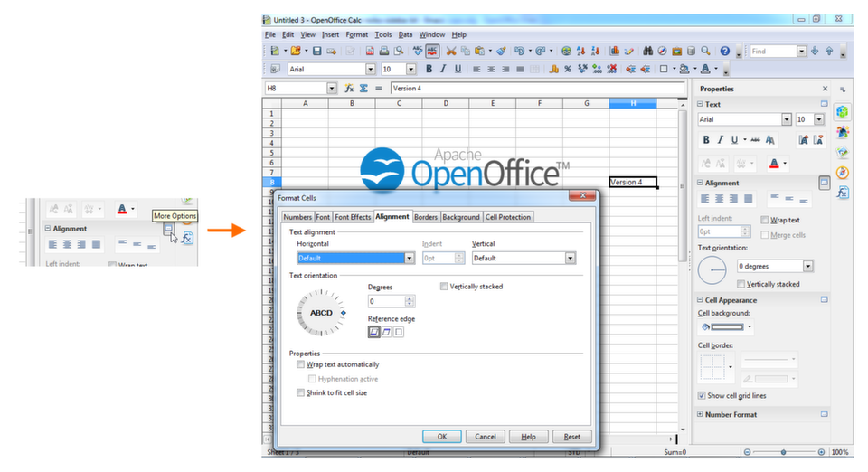Open the Functions icon in the sidebar
This screenshot has height=472, width=868.
point(843,192)
